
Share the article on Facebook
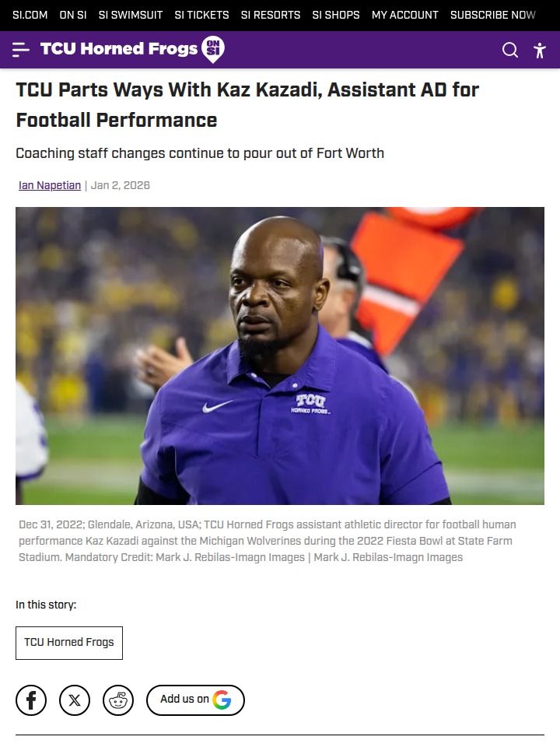(x=31, y=700)
